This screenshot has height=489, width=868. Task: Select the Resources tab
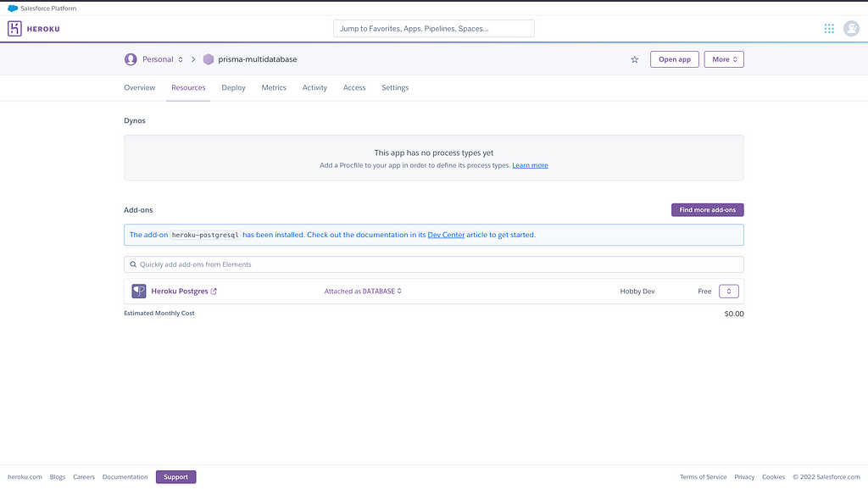[x=188, y=87]
